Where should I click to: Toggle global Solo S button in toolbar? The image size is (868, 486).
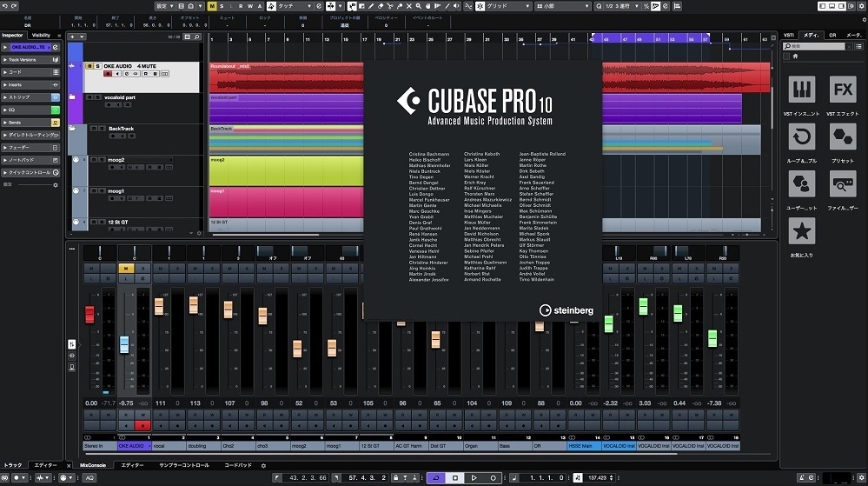222,6
